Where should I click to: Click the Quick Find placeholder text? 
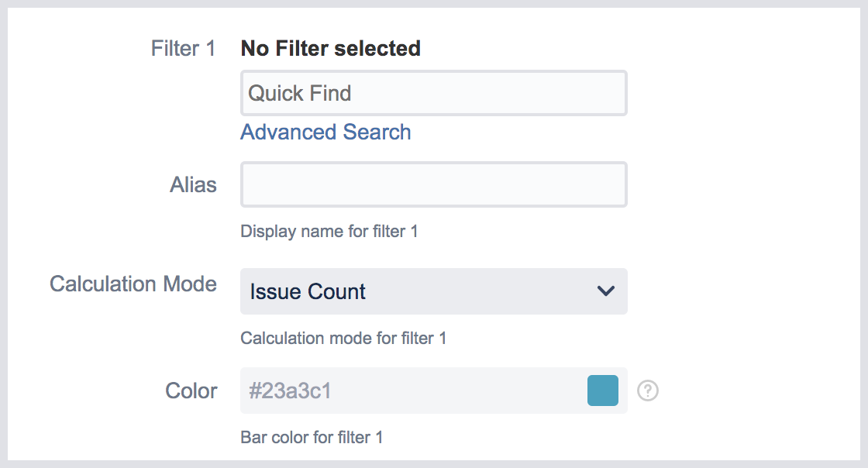[300, 93]
